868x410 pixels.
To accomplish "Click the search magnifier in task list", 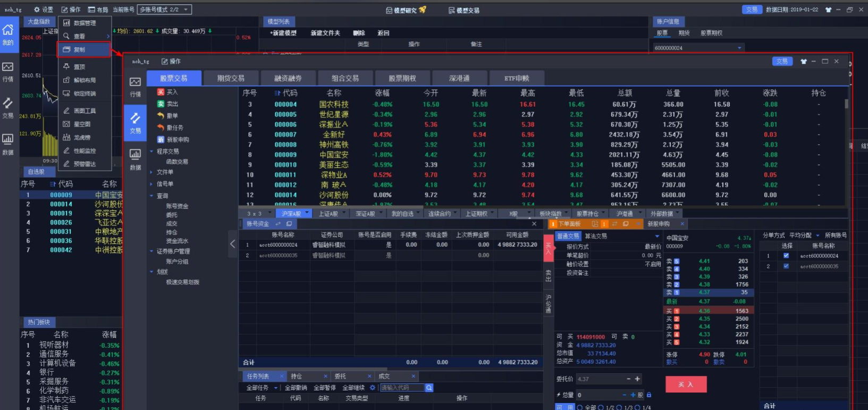I will pos(429,388).
